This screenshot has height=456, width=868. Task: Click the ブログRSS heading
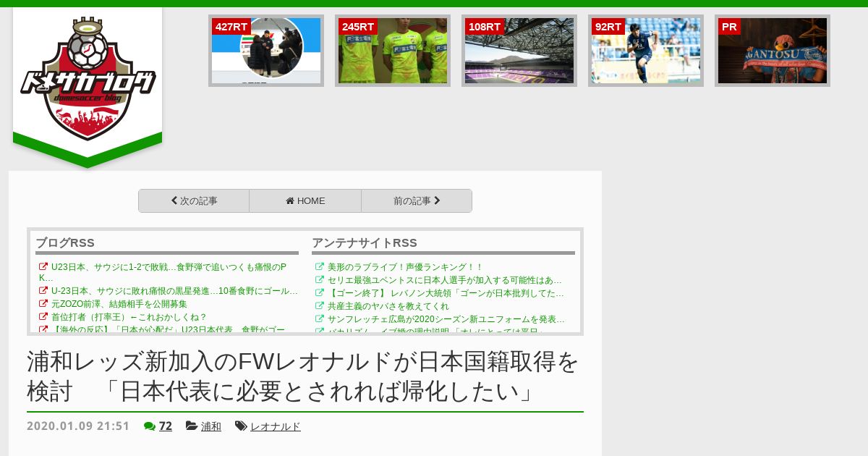click(x=65, y=242)
